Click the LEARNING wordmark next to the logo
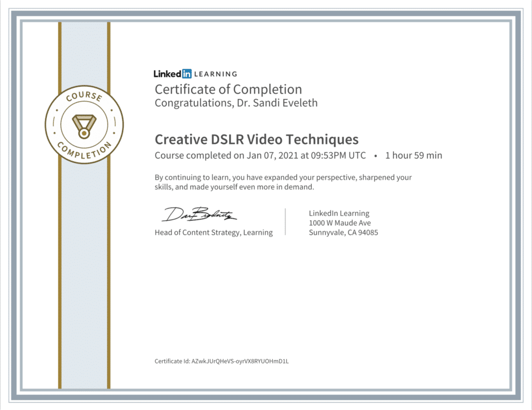This screenshot has width=532, height=410. coord(215,74)
